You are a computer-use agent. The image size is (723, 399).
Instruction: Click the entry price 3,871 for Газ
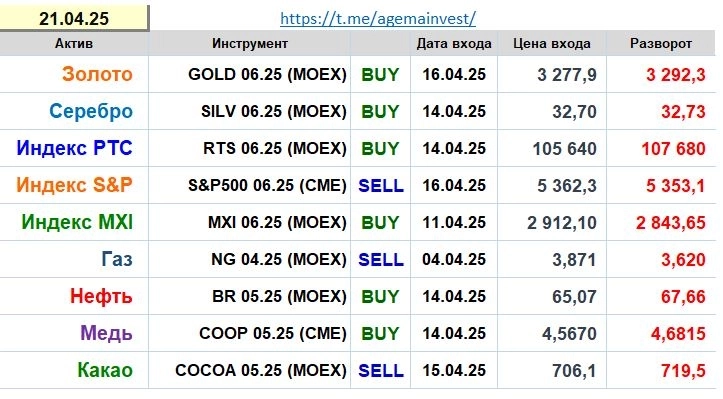pos(574,260)
